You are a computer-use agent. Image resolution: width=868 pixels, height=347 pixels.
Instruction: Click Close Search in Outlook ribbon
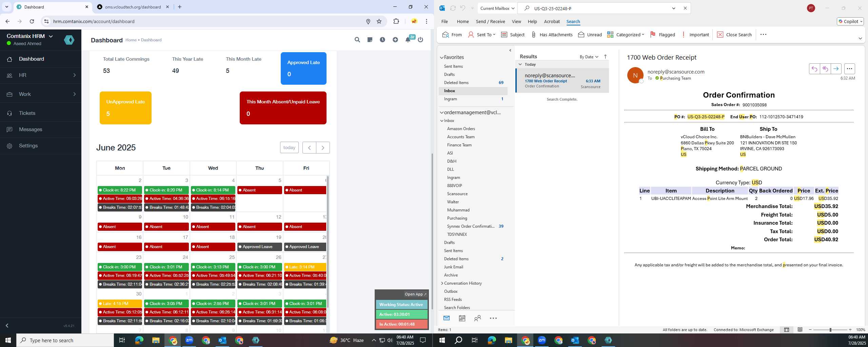point(734,35)
